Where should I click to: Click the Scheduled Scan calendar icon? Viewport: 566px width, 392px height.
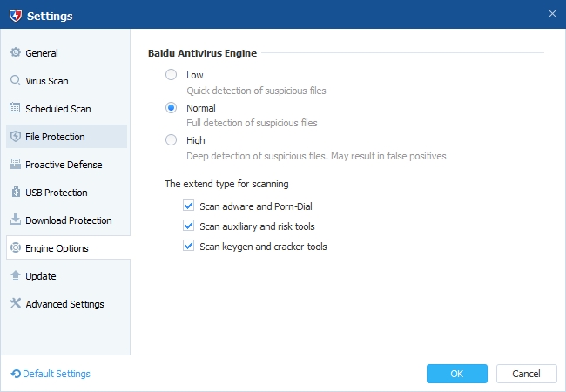click(x=15, y=109)
